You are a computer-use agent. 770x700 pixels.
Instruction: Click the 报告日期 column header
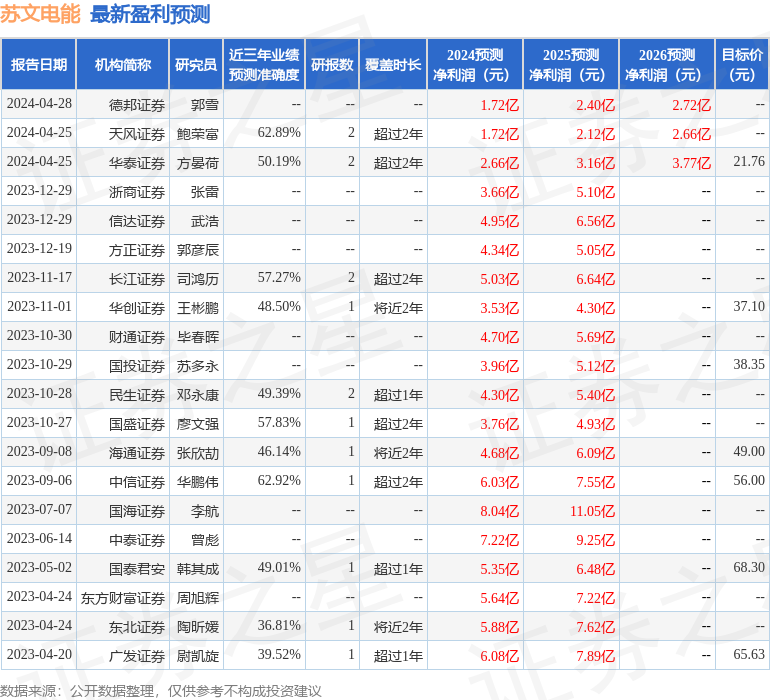[39, 64]
